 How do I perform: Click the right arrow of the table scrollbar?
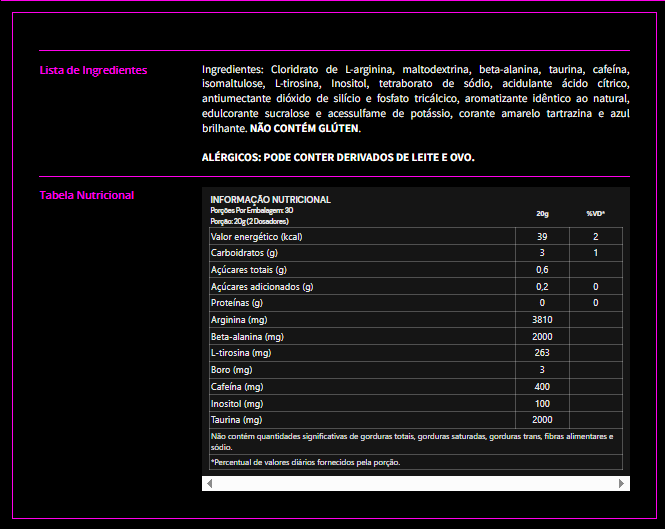tap(622, 484)
